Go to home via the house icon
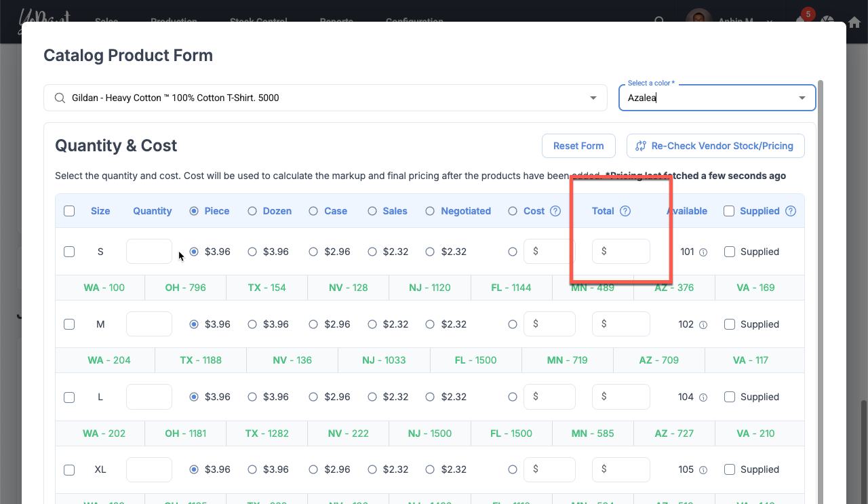 pos(854,22)
